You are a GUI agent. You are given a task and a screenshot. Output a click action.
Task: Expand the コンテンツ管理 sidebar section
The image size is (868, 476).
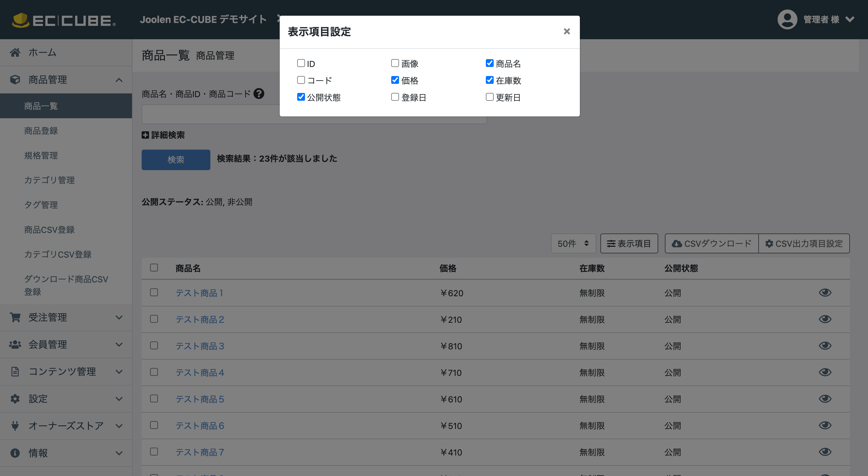click(x=119, y=372)
